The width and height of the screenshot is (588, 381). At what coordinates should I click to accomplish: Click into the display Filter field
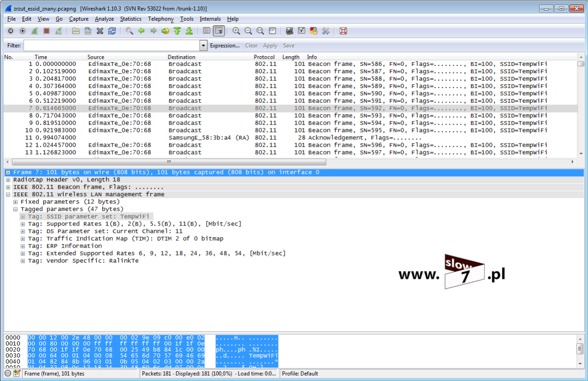point(111,46)
